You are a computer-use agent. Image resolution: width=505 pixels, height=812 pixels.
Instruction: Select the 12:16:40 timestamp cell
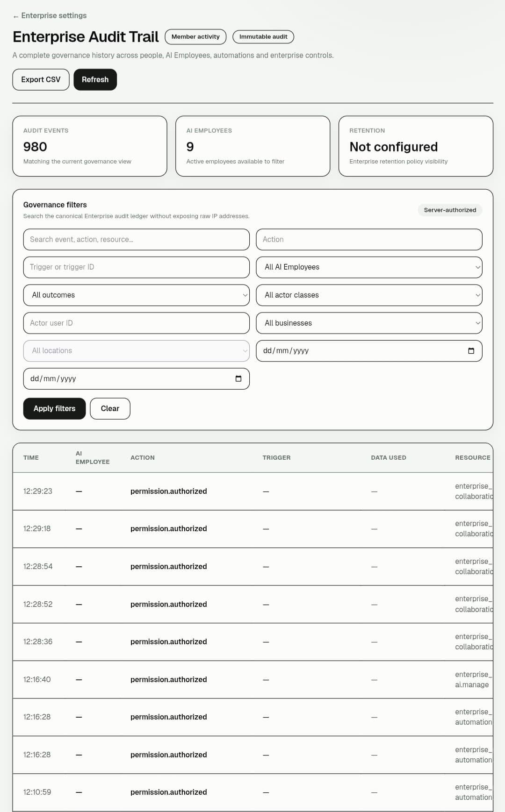[x=37, y=679]
